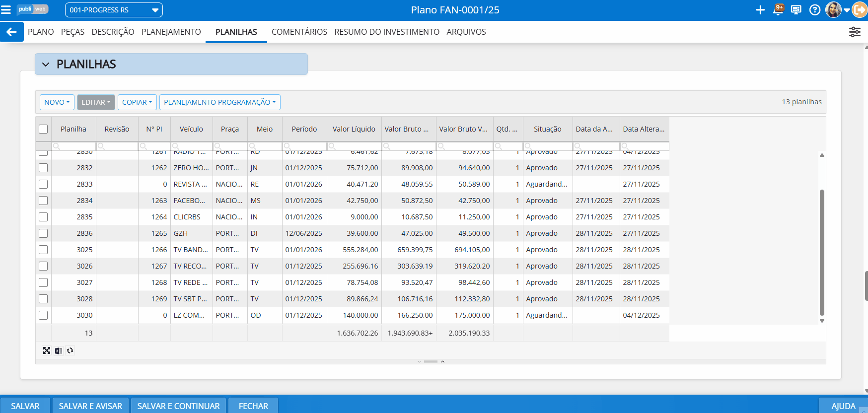Viewport: 868px width, 413px height.
Task: Switch to the COMENTÁRIOS tab
Action: 299,32
